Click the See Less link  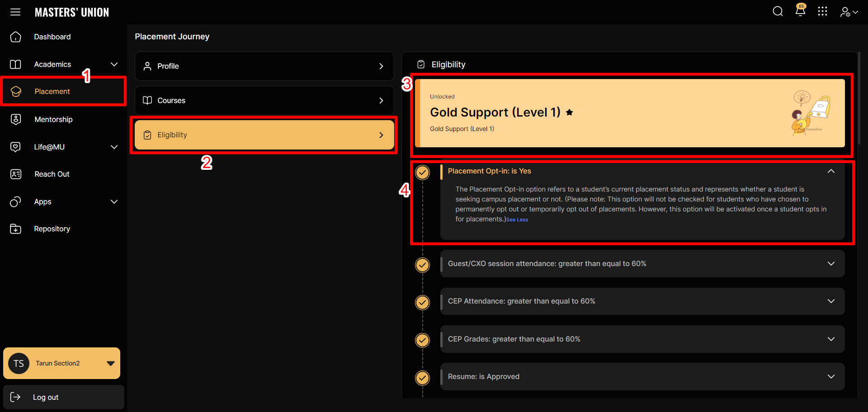(x=517, y=220)
